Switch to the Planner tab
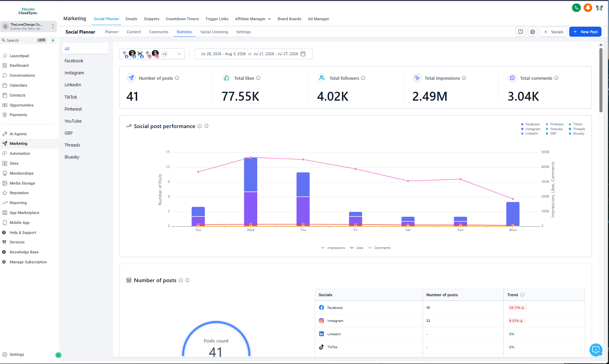The width and height of the screenshot is (609, 364). pos(112,32)
